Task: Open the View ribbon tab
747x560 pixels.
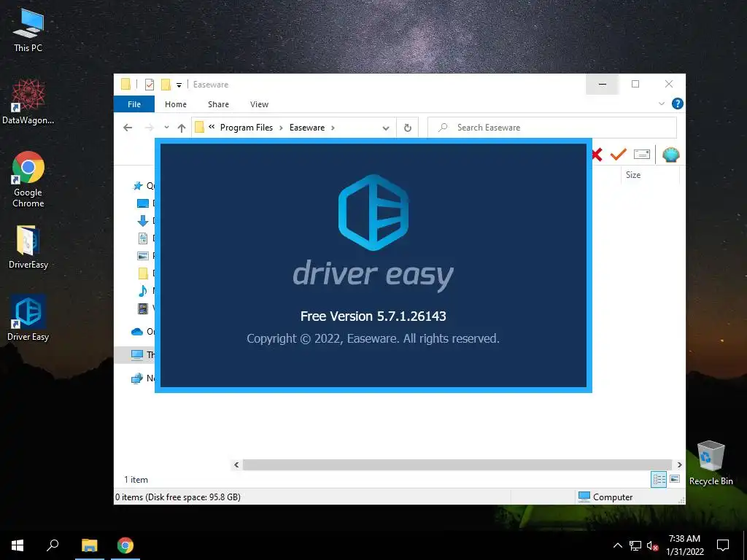Action: [259, 104]
